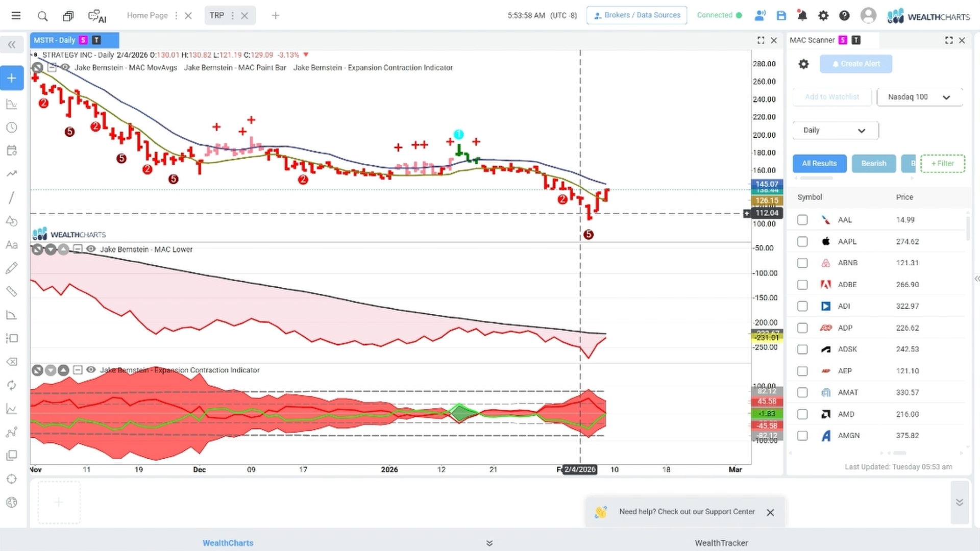Open the Nasdaq 100 watchlist dropdown
Screen dimensions: 980x551
coord(920,97)
